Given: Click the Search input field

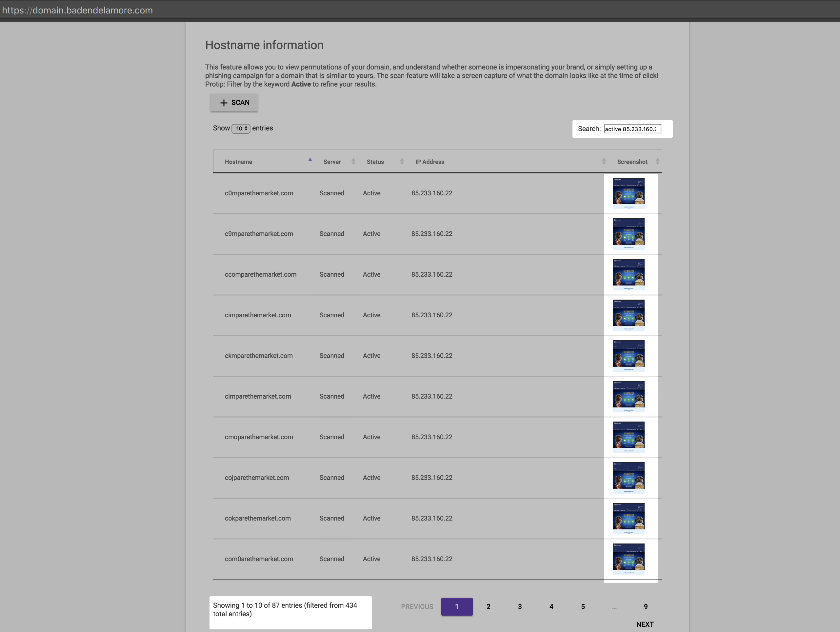Looking at the screenshot, I should point(632,129).
